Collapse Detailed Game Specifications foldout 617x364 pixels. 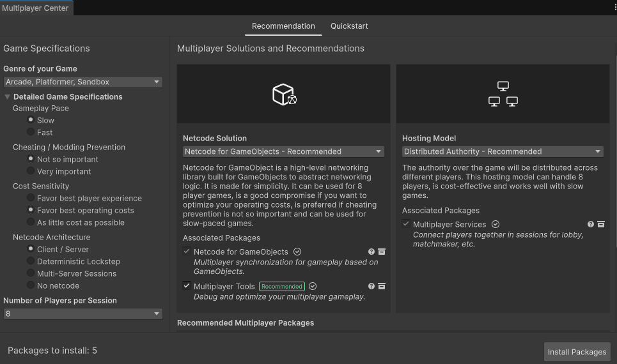(7, 96)
